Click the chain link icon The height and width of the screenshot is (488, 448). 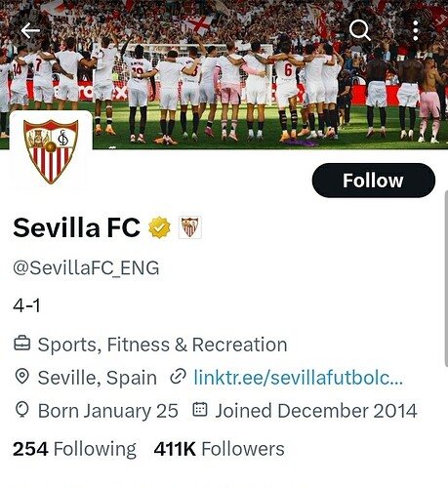click(178, 377)
